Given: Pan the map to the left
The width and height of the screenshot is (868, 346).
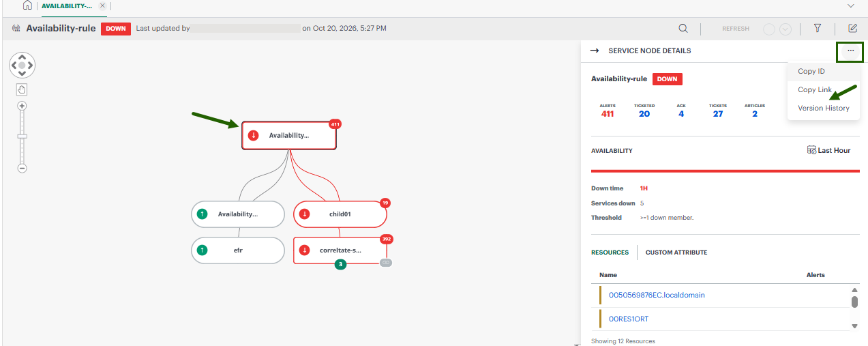Looking at the screenshot, I should click(x=14, y=65).
